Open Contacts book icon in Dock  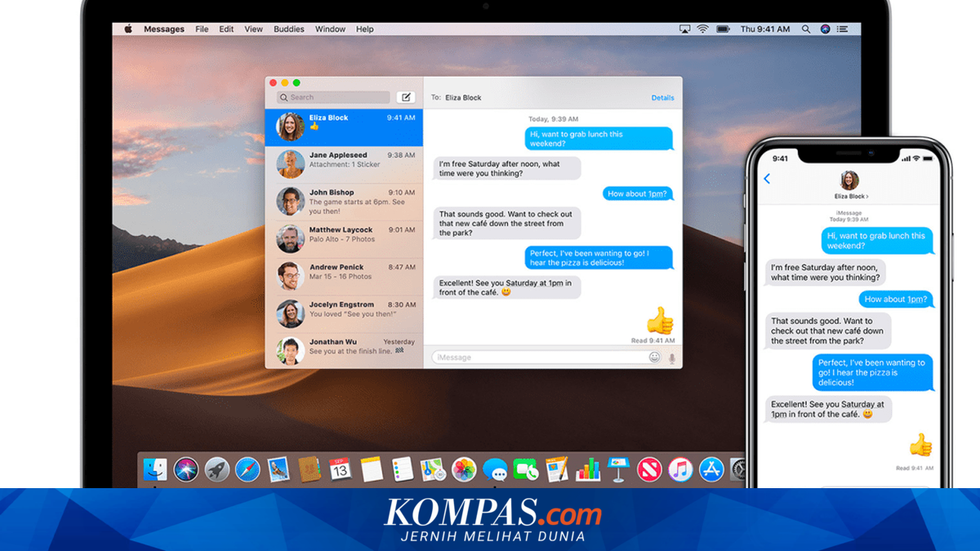click(x=309, y=469)
